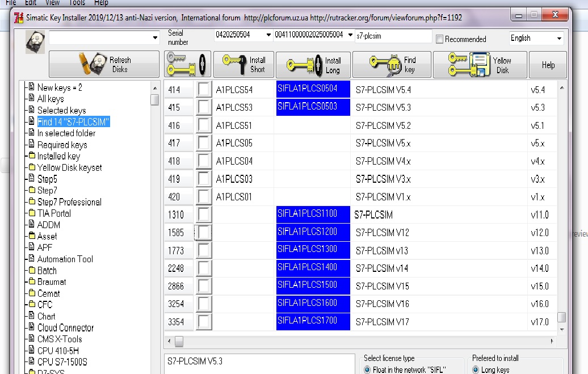Viewport: 588px width, 374px height.
Task: Tick the checkbox for row 1585 S7-PLCSIM V12
Action: (204, 232)
